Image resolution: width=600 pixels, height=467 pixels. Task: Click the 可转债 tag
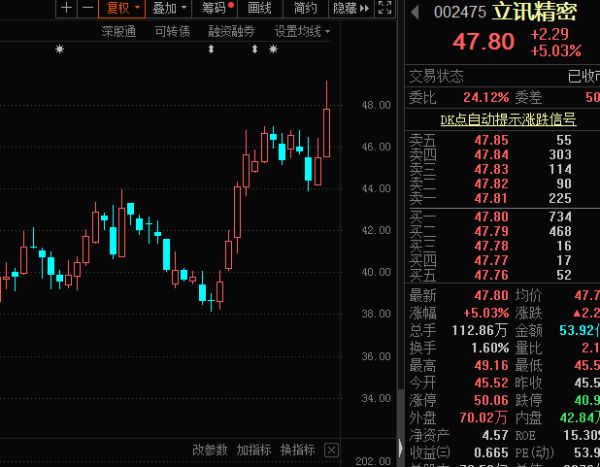172,31
